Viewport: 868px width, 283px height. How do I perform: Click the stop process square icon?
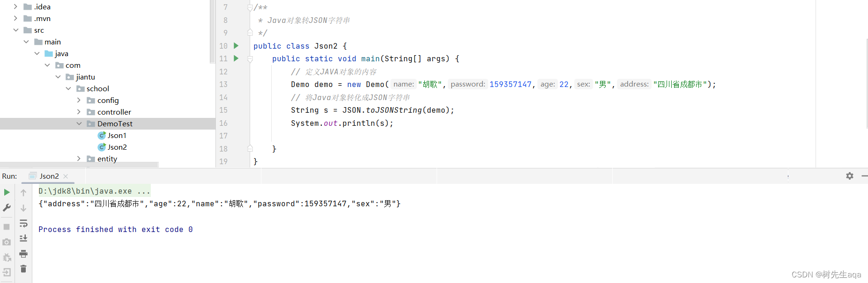coord(7,226)
